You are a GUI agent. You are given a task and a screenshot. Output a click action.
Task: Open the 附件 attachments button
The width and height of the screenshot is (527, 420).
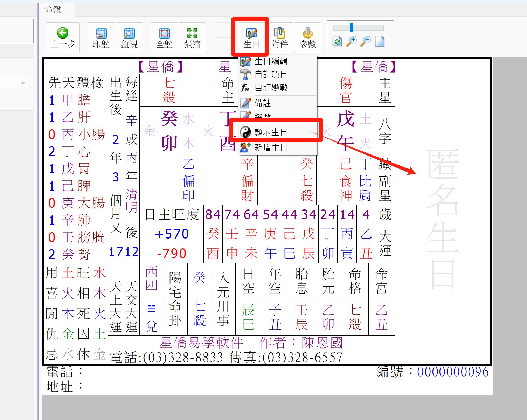pyautogui.click(x=279, y=37)
